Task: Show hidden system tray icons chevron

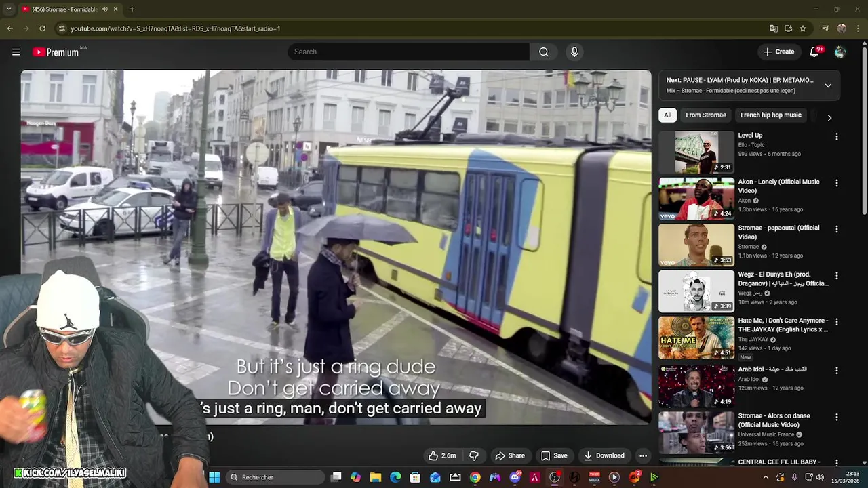Action: 766,478
